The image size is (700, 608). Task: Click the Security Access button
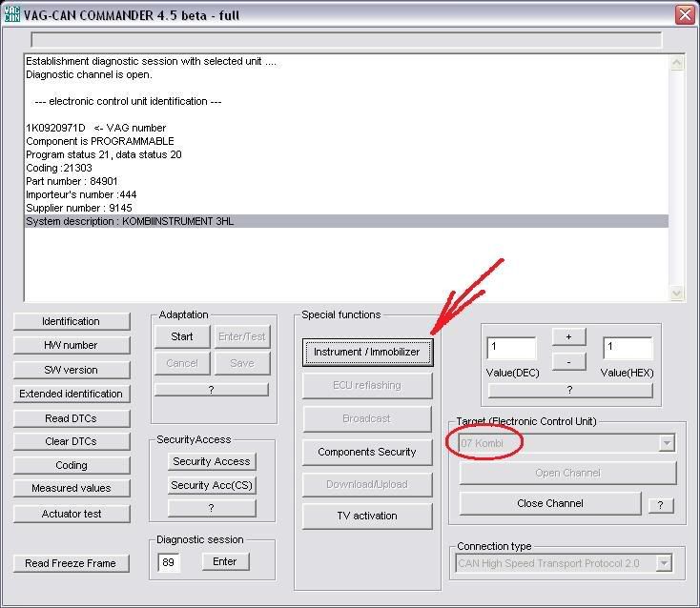click(x=212, y=461)
